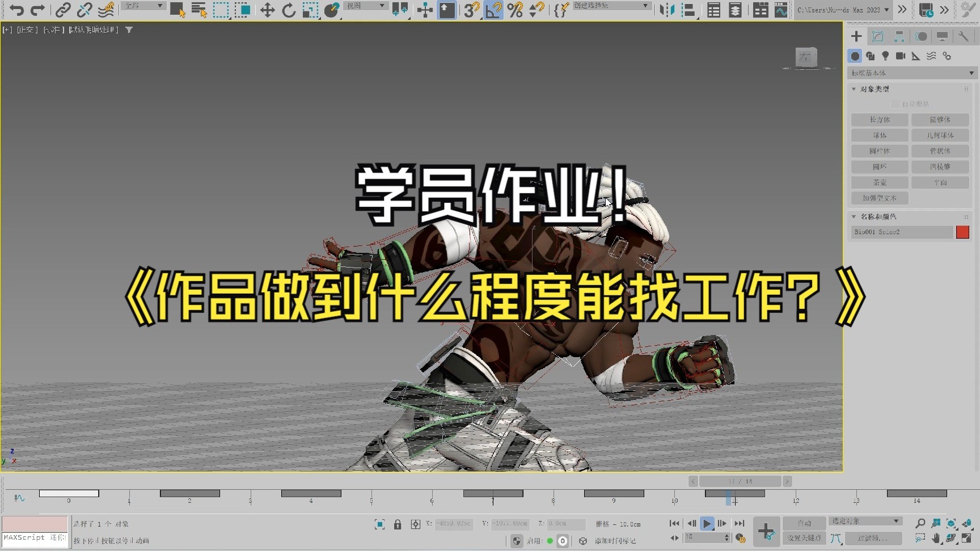Image resolution: width=980 pixels, height=551 pixels.
Task: Select the Lights category bulb icon
Action: [x=885, y=56]
